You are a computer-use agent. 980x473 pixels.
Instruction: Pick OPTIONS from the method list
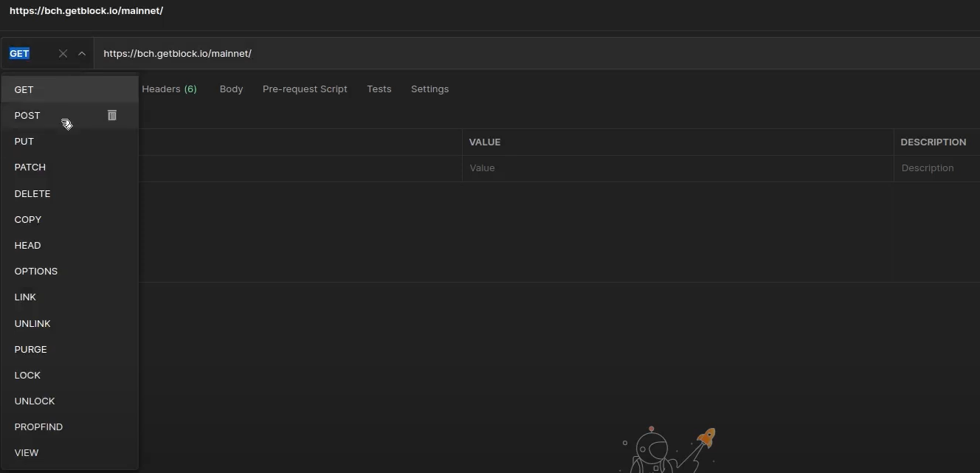pos(70,271)
